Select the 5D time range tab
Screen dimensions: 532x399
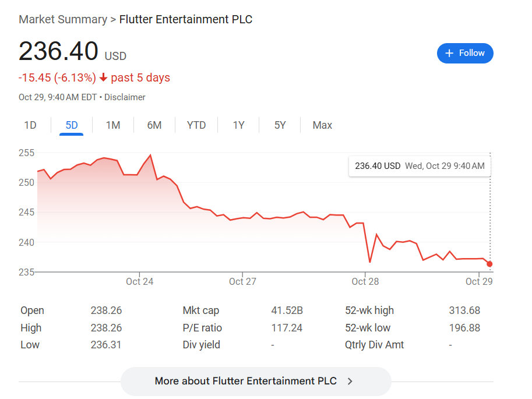pos(72,125)
